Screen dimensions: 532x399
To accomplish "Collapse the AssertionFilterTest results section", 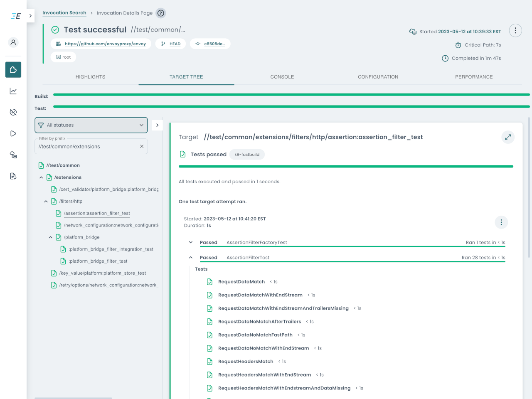I will 190,257.
